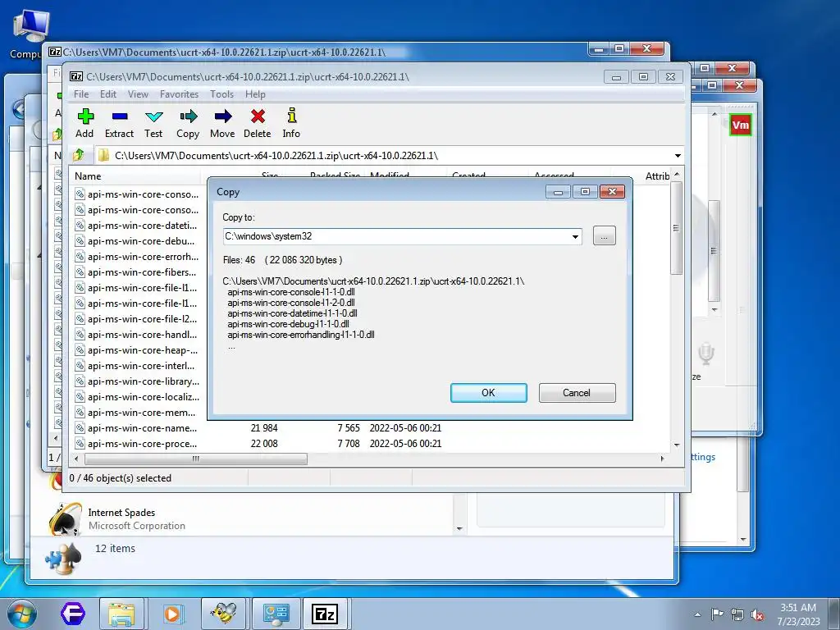Click the Control Panel taskbar icon
840x630 pixels.
tap(276, 614)
